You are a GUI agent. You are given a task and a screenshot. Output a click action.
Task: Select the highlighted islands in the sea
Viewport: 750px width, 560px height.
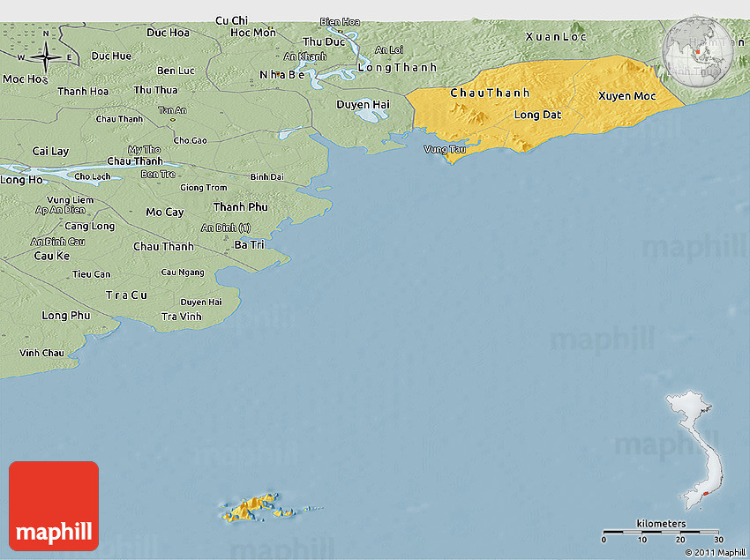click(x=260, y=507)
